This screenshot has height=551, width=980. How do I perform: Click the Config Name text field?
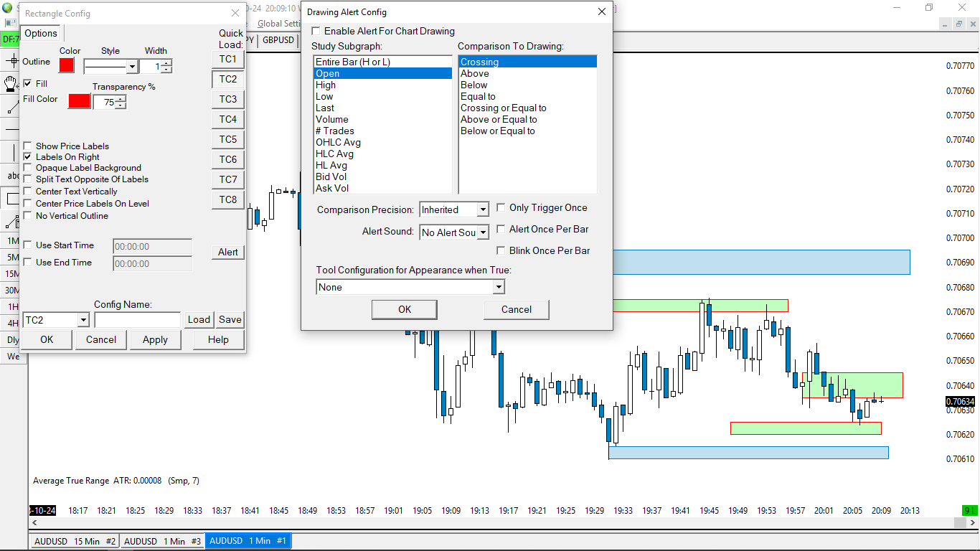(138, 320)
